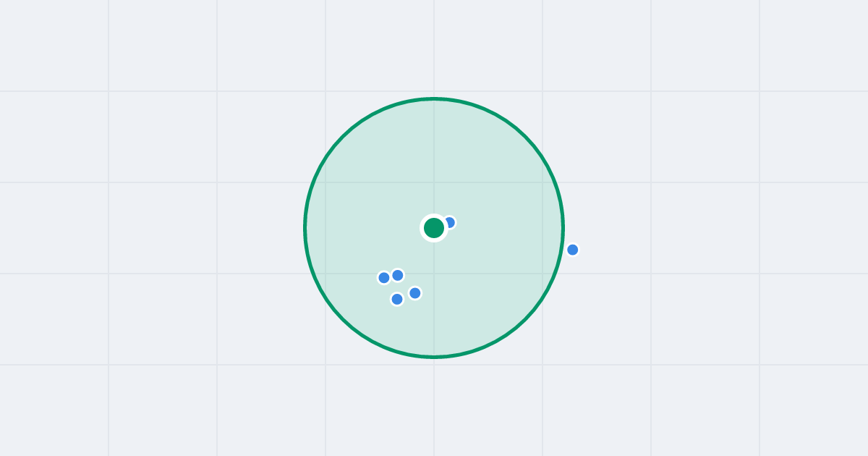Click the green center marker of the circle
868x456 pixels.
click(434, 228)
